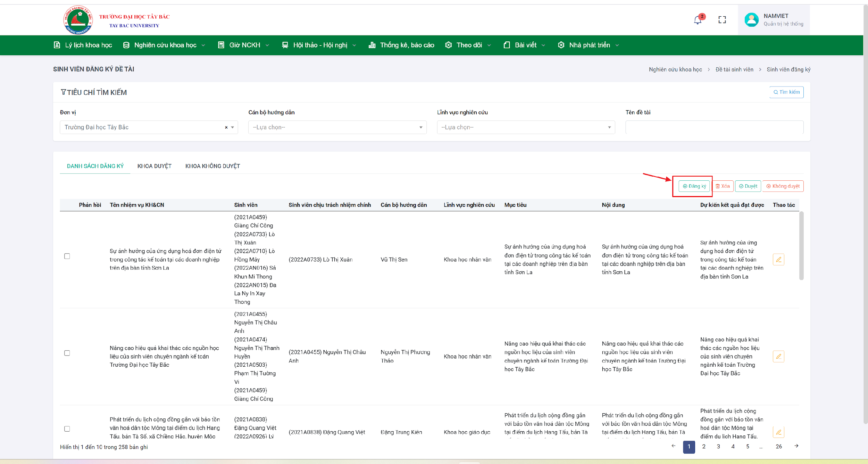Switch to the KHOA KHÔNG DUYỆT tab
Screen dimensions: 868x464
[212, 166]
